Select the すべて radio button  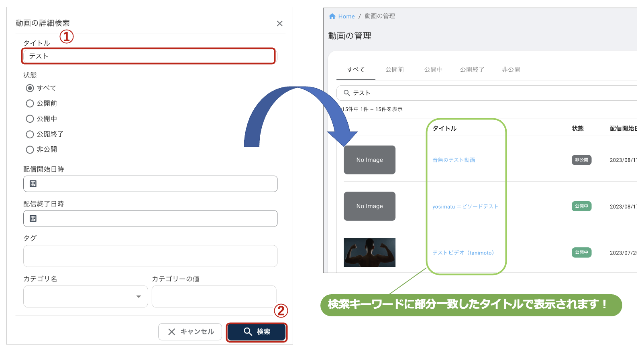(x=30, y=88)
